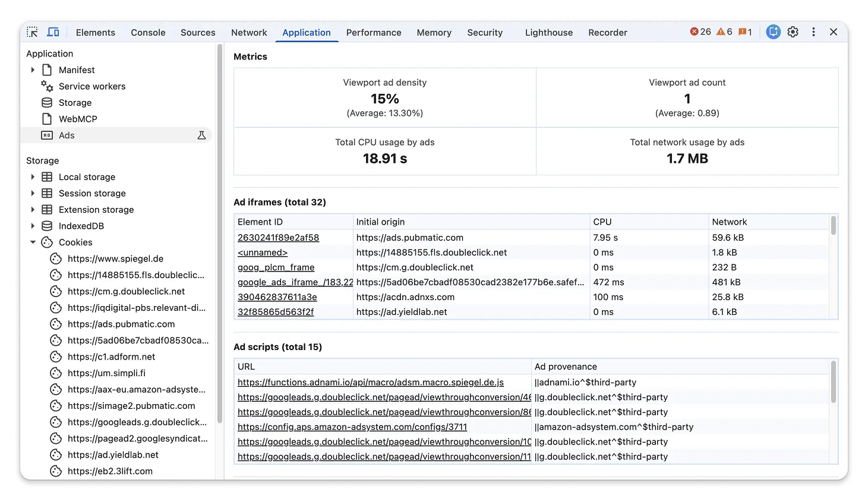Image resolution: width=868 pixels, height=501 pixels.
Task: Click the CPU column header
Action: (x=649, y=222)
